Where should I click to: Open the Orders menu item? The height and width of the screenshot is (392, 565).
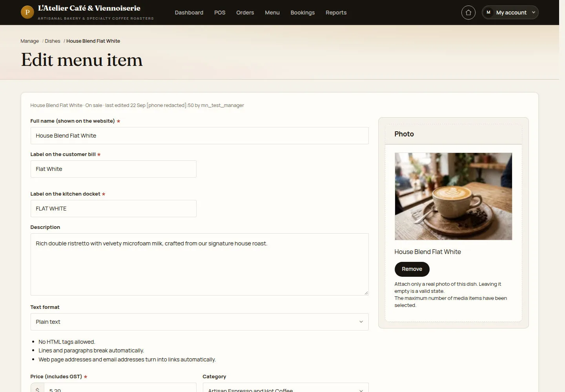(x=245, y=13)
